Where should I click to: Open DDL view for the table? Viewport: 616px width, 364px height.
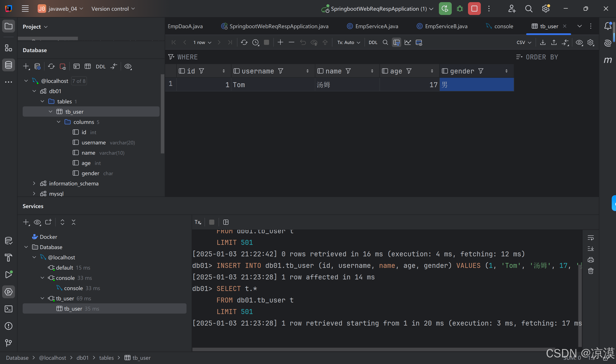point(373,42)
